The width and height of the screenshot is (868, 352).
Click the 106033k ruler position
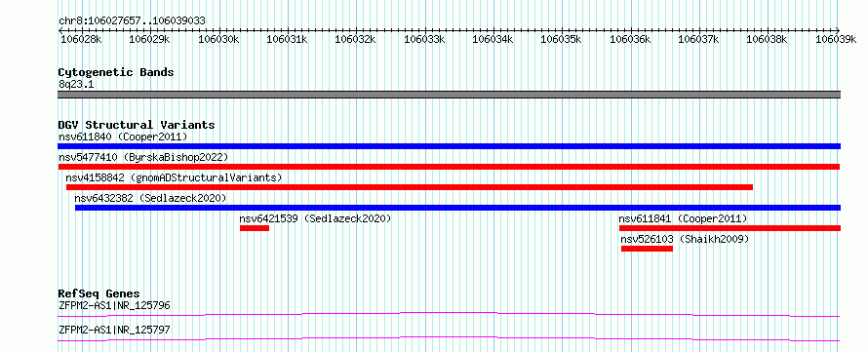point(424,39)
